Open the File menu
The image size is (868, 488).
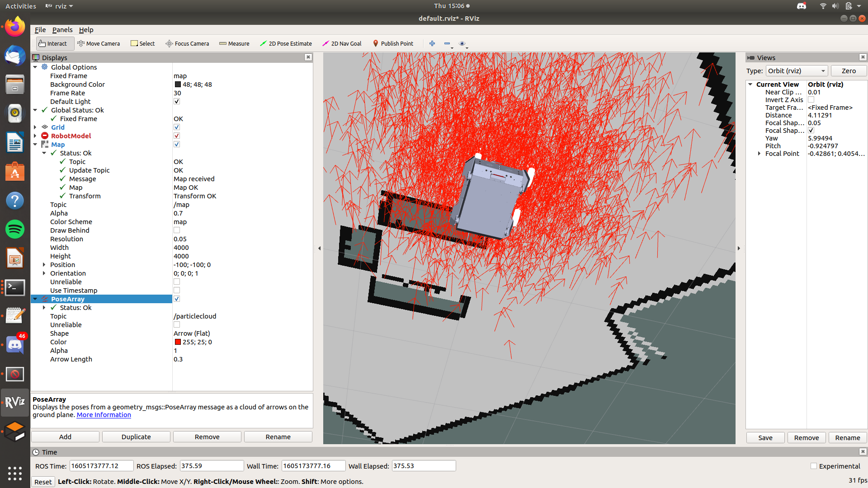coord(40,30)
